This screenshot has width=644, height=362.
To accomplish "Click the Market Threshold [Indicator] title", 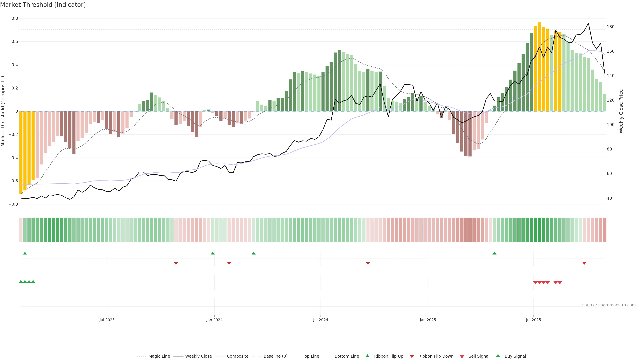I will (43, 5).
